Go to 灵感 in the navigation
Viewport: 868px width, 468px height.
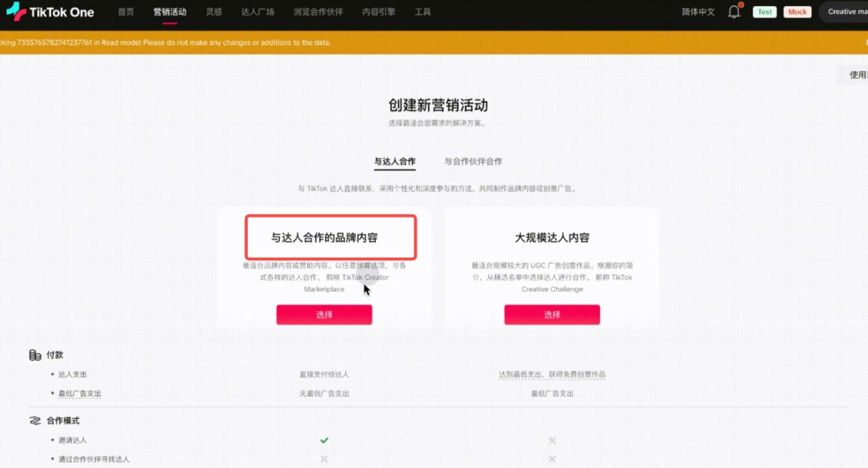pyautogui.click(x=214, y=12)
